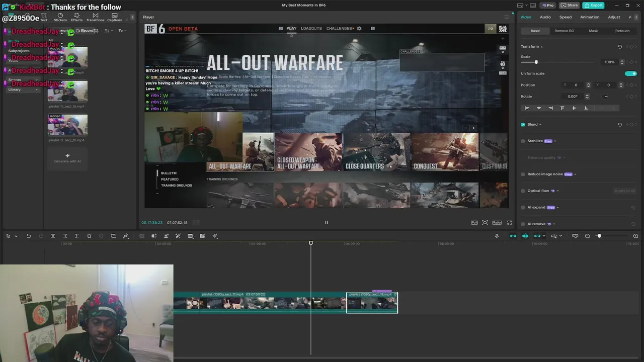Add a Scale keyframe diamond
644x362 pixels.
click(631, 62)
